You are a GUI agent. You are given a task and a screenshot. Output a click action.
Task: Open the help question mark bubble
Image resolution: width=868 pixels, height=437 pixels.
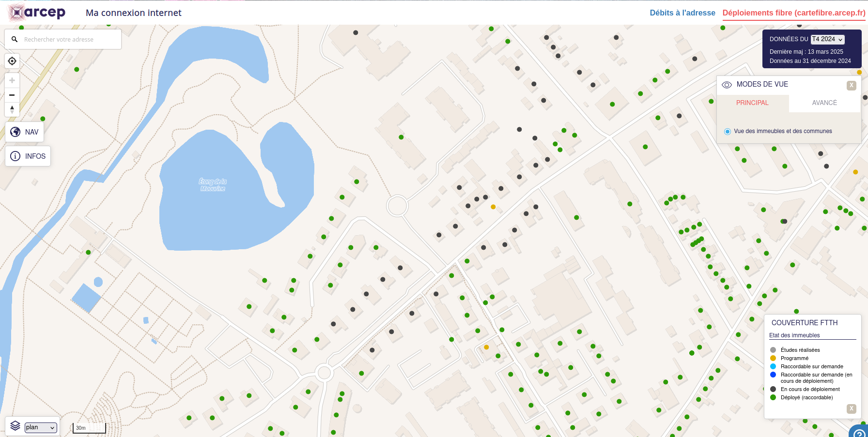click(859, 432)
